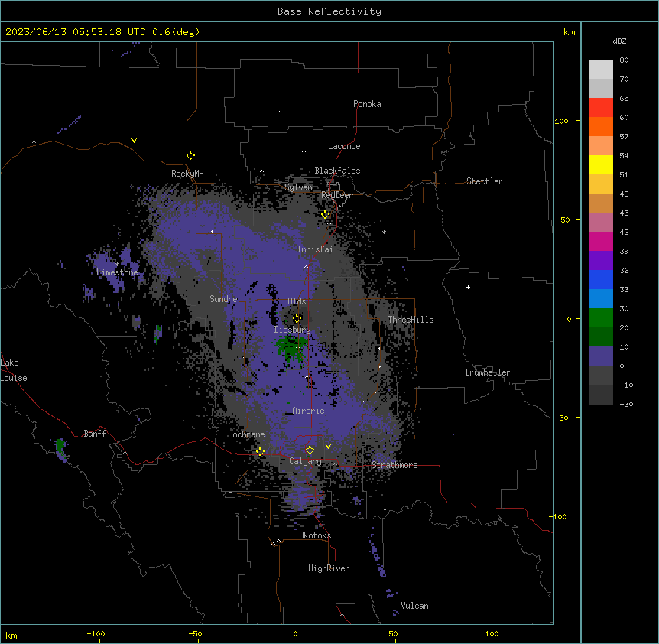Click the ThreeHills city label
659x644 pixels.
pos(411,320)
